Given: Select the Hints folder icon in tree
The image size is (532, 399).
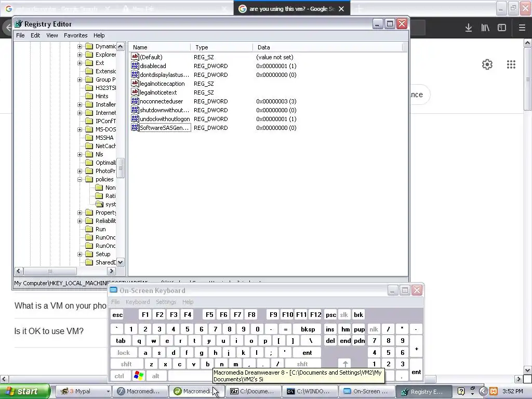Looking at the screenshot, I should pos(89,96).
